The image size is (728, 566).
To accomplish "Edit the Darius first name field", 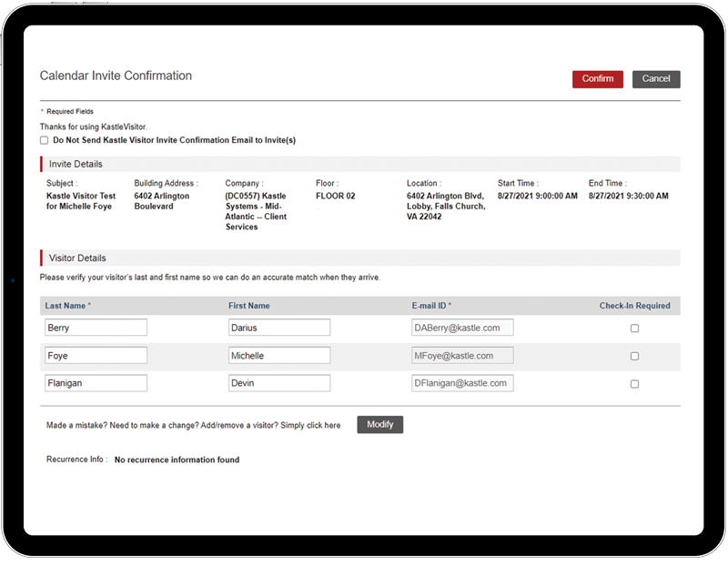I will pyautogui.click(x=279, y=328).
